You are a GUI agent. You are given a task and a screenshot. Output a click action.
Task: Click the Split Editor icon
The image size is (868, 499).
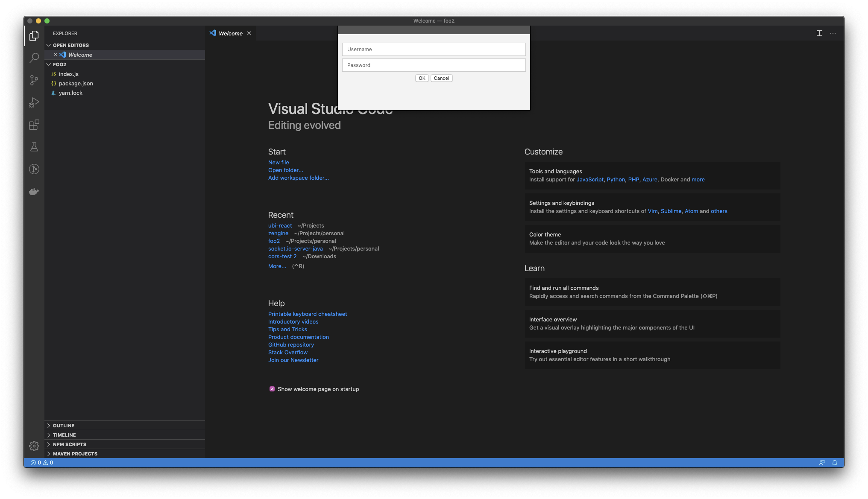[819, 33]
